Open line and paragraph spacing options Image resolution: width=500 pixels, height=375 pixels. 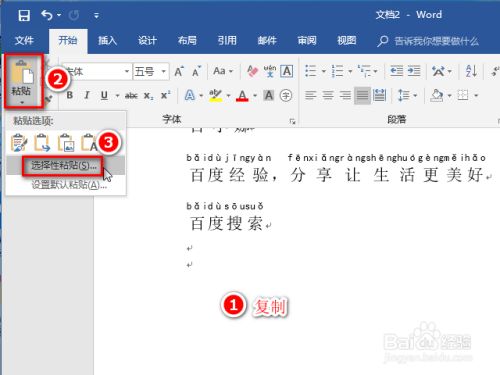(404, 96)
